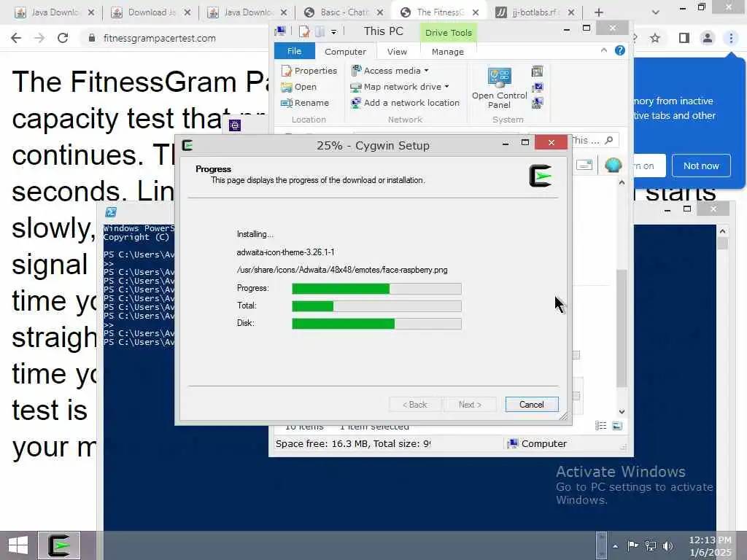Select the Drive Tools contextual tab
The height and width of the screenshot is (560, 747).
tap(449, 32)
